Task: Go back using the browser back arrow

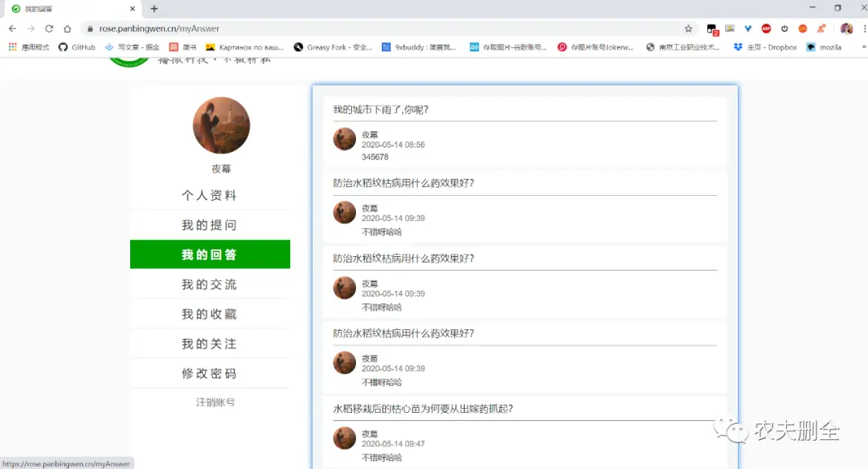Action: [12, 29]
